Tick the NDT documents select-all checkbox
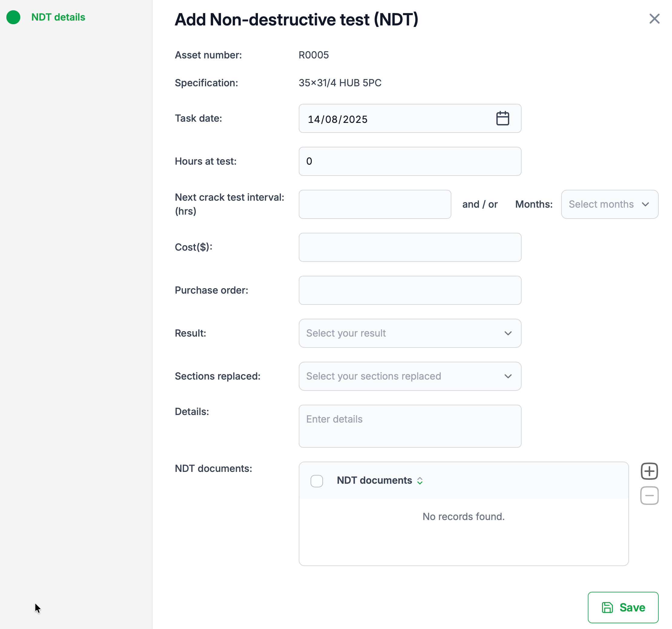 (316, 481)
